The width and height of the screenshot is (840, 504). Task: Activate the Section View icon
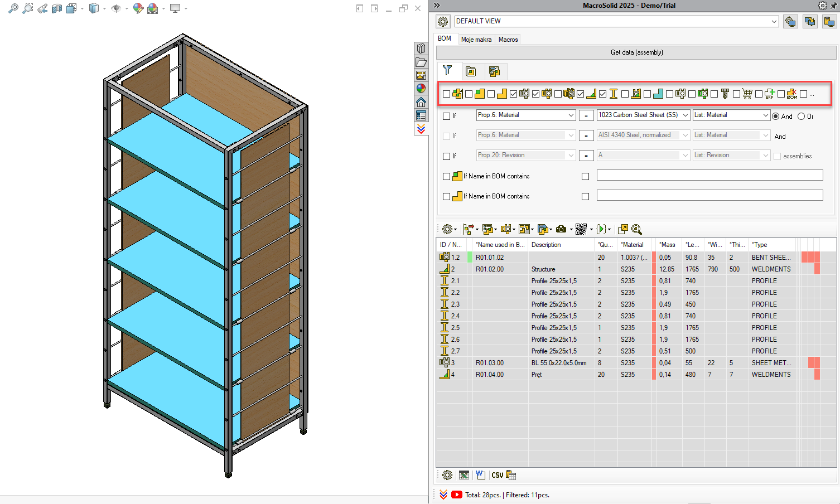[57, 8]
